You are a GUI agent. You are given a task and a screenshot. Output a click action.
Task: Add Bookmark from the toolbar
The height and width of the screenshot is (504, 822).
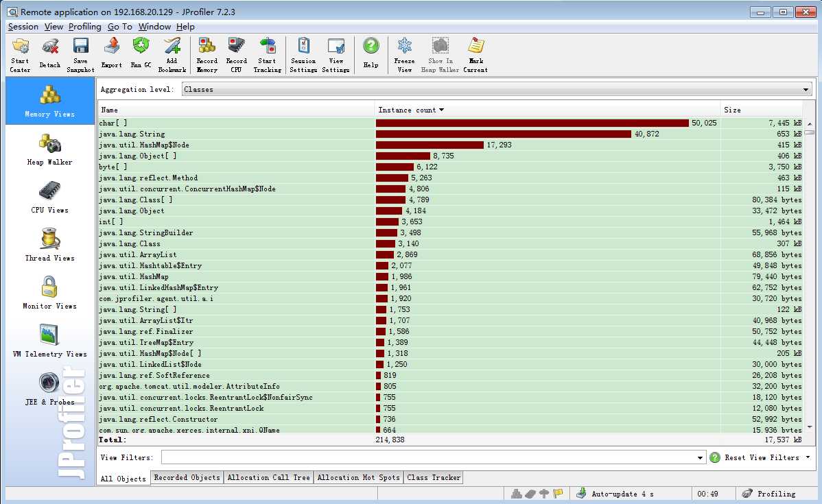pyautogui.click(x=172, y=55)
